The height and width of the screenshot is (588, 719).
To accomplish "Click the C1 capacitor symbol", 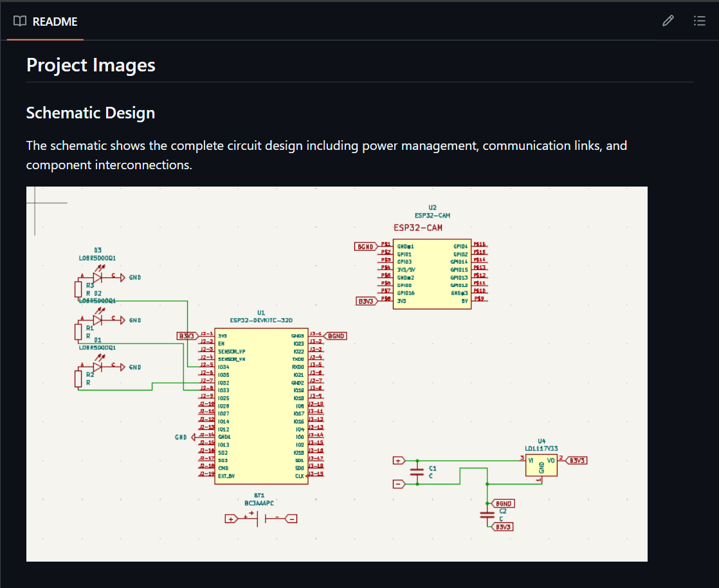I will tap(417, 473).
